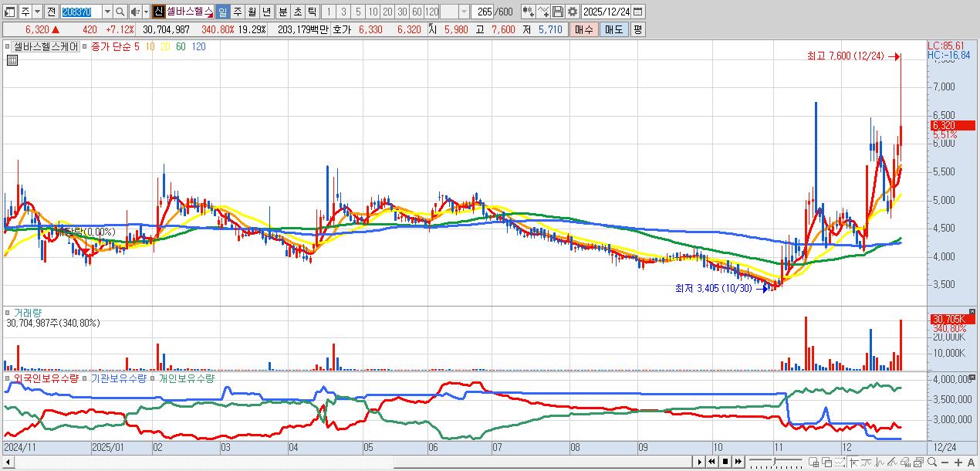Select the 분 minute period toggle
This screenshot has width=980, height=471.
click(282, 12)
